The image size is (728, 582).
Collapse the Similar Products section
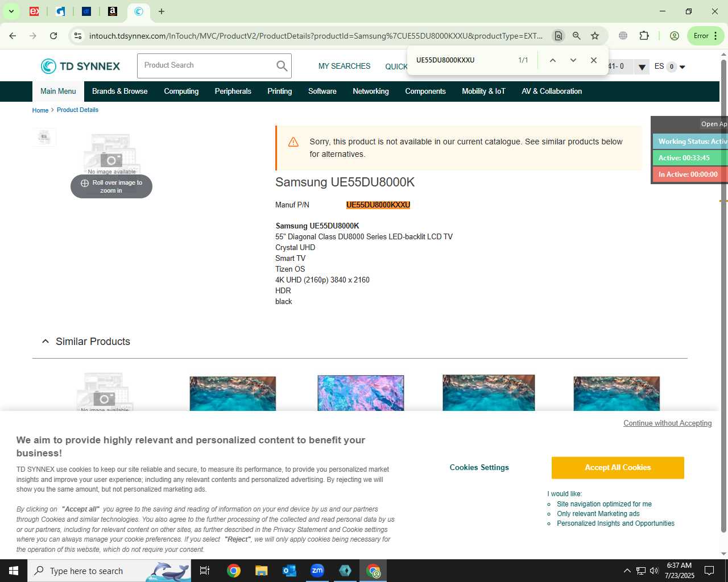pos(45,342)
